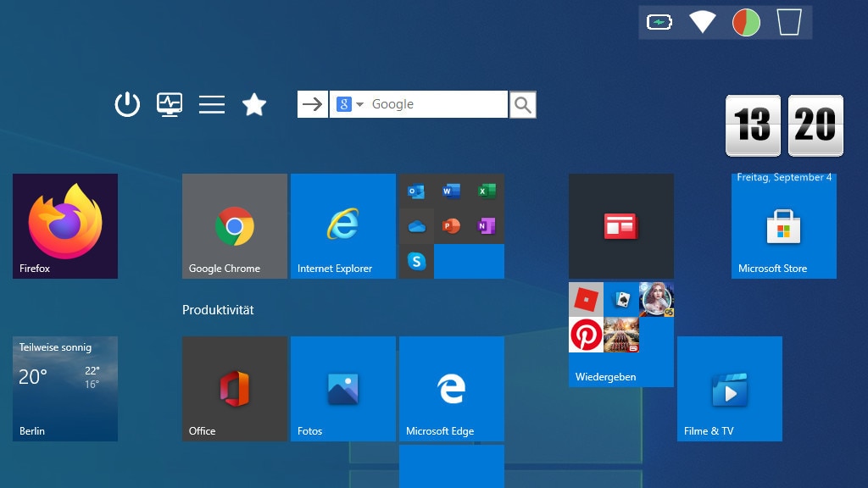Open Word in the Office folder tile

coord(451,191)
